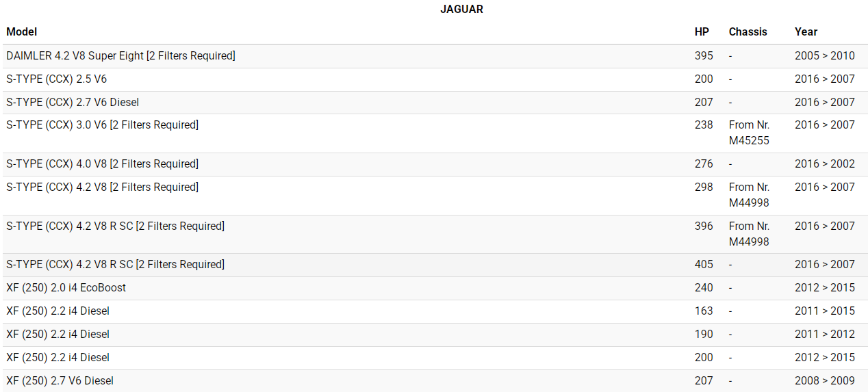Screen dimensions: 868x392
Task: Click the JAGUAR table title
Action: pyautogui.click(x=461, y=10)
